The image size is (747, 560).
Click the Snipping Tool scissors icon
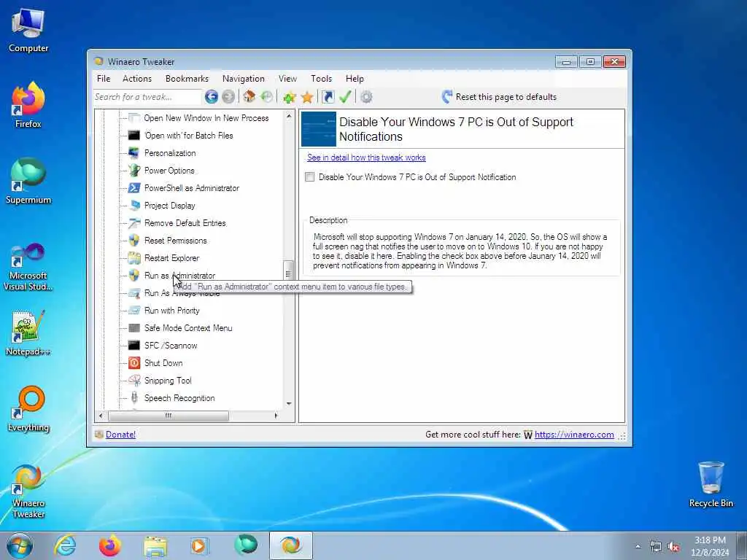point(134,381)
